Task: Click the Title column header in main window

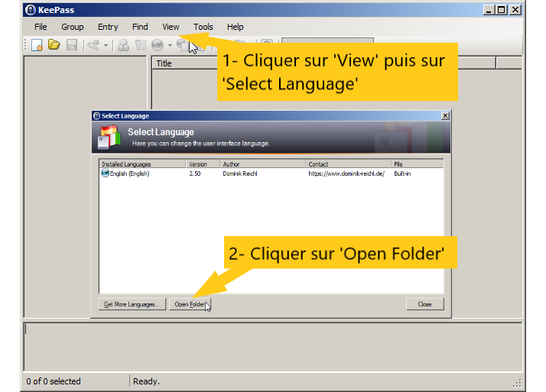Action: coord(185,63)
